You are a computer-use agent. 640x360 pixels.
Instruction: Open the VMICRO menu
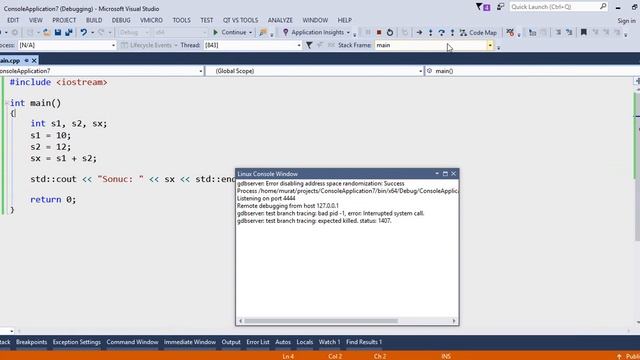151,20
